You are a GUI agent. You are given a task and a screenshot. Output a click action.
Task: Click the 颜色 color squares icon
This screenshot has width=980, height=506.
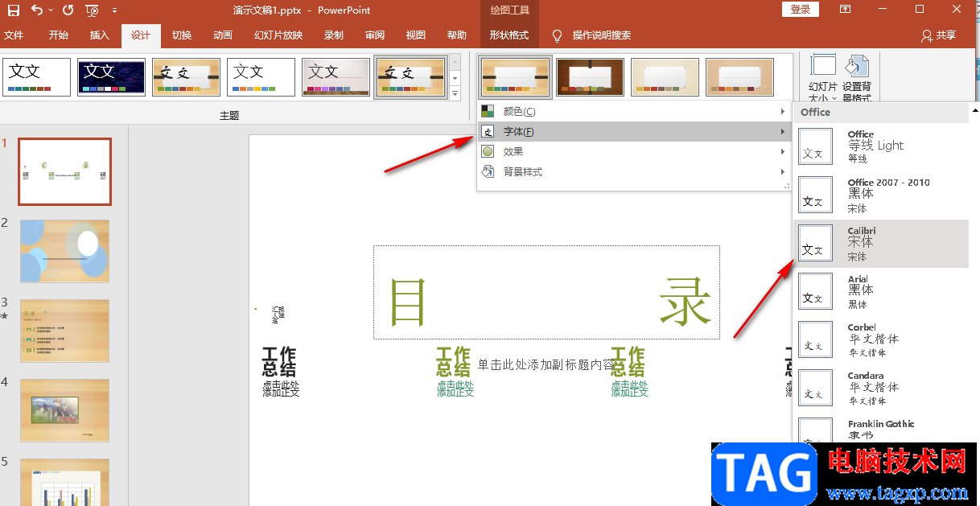(x=488, y=111)
